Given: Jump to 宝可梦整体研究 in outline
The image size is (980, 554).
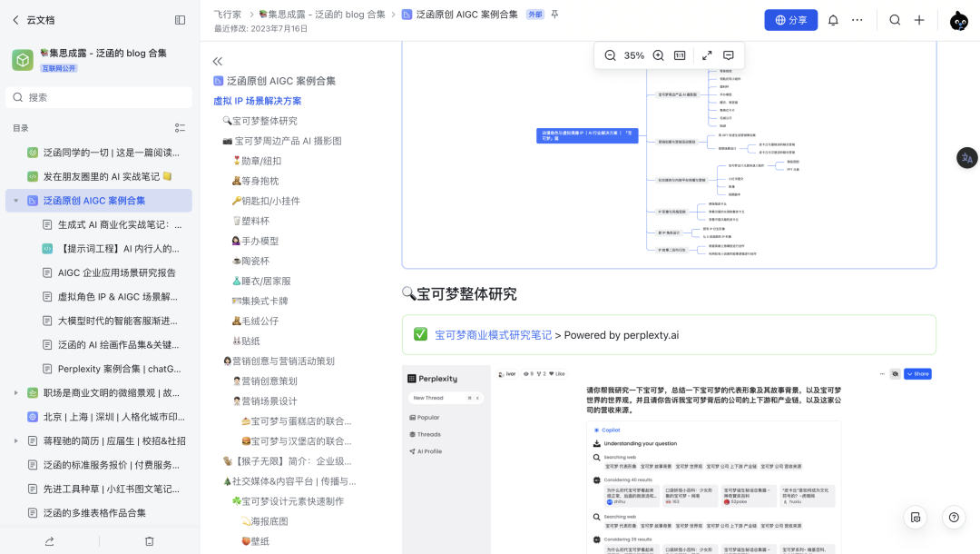Looking at the screenshot, I should pyautogui.click(x=260, y=121).
